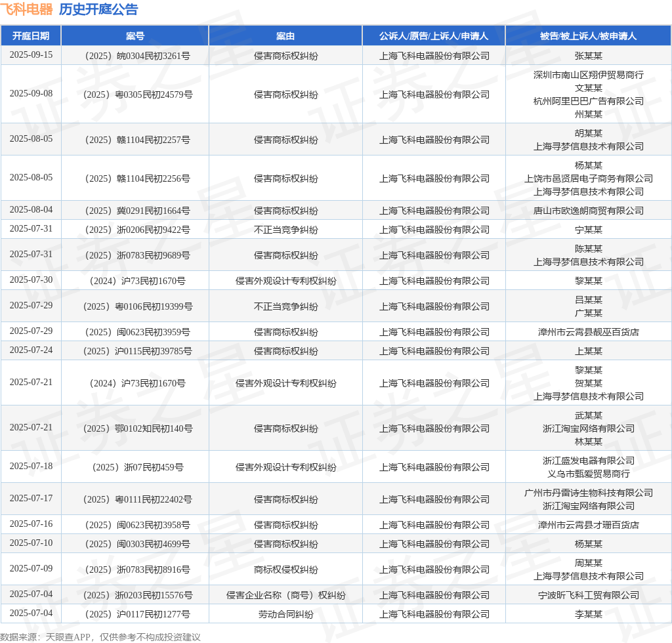672x643 pixels.
Task: Select case number (2025)赣1104民初2257号
Action: coord(138,140)
